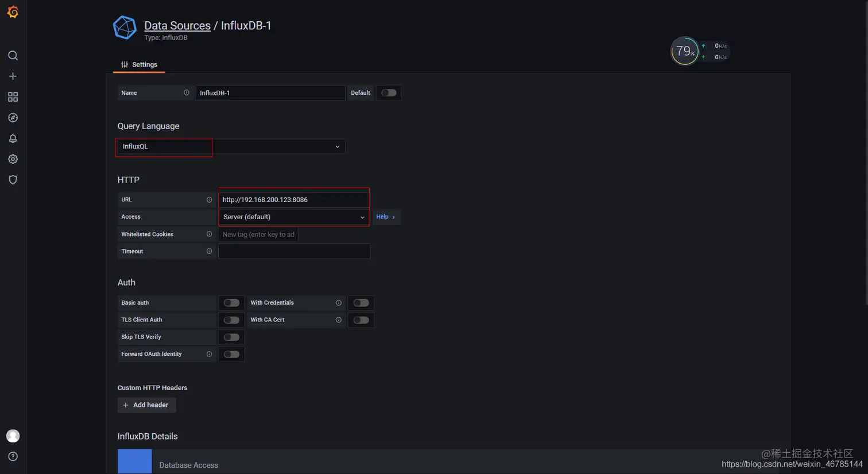
Task: Click the Forward OAuth Identity info icon
Action: pyautogui.click(x=209, y=355)
